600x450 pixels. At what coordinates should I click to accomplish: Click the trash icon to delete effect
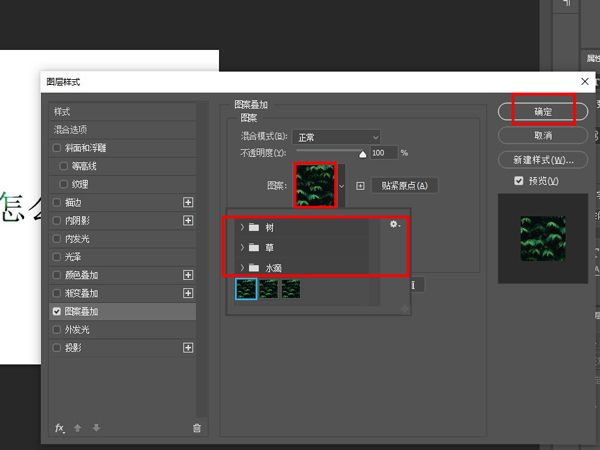tap(196, 428)
